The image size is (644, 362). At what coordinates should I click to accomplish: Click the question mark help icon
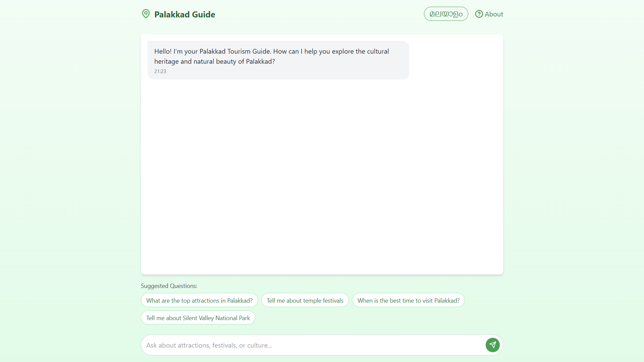pos(479,14)
